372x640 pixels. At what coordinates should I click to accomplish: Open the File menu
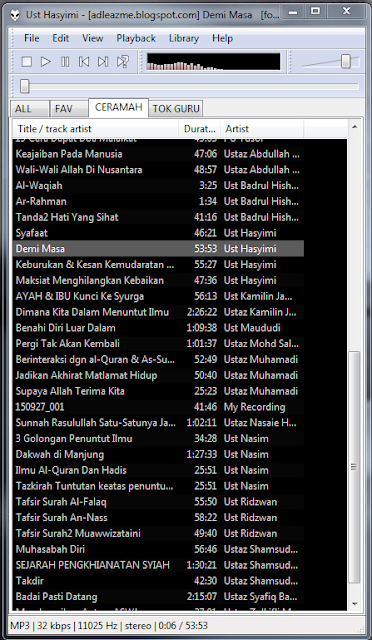click(x=31, y=38)
